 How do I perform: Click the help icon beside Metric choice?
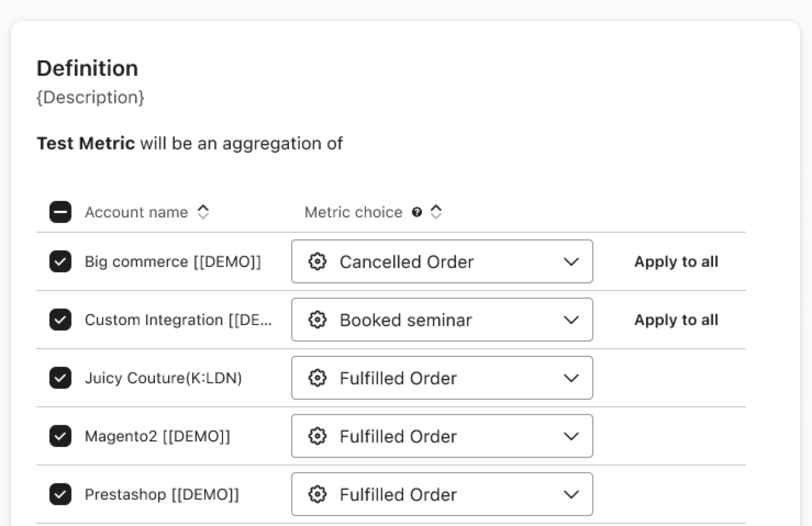(417, 212)
